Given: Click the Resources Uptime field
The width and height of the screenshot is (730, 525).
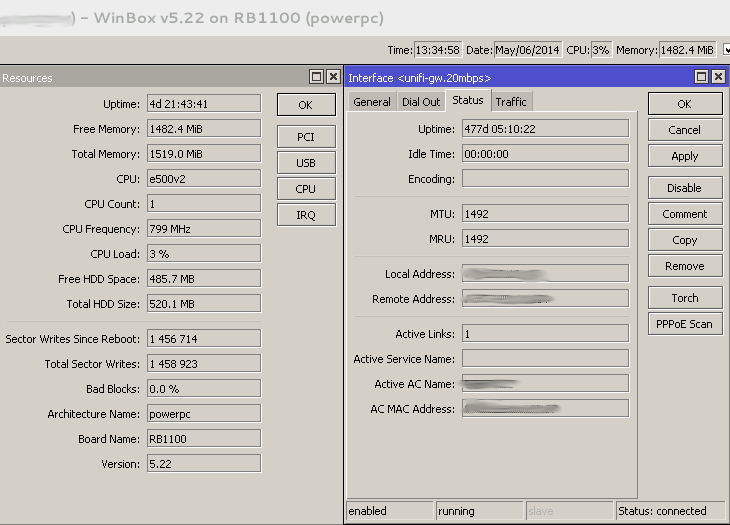Looking at the screenshot, I should coord(204,104).
